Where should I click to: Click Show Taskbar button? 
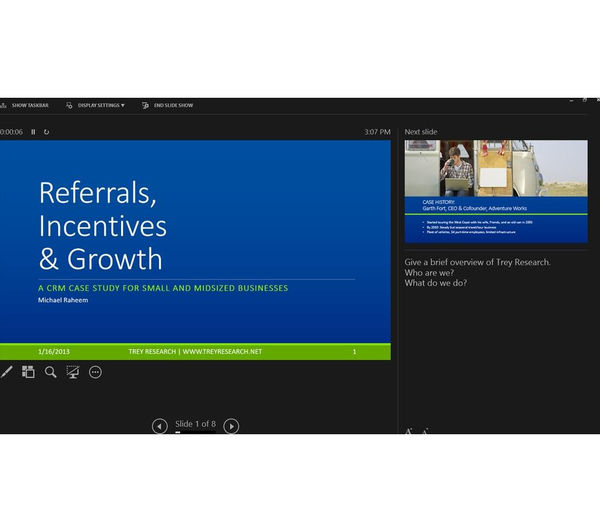(x=26, y=105)
